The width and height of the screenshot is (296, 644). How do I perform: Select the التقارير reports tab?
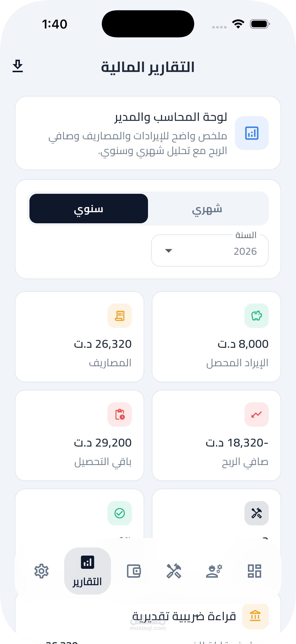[x=87, y=571]
